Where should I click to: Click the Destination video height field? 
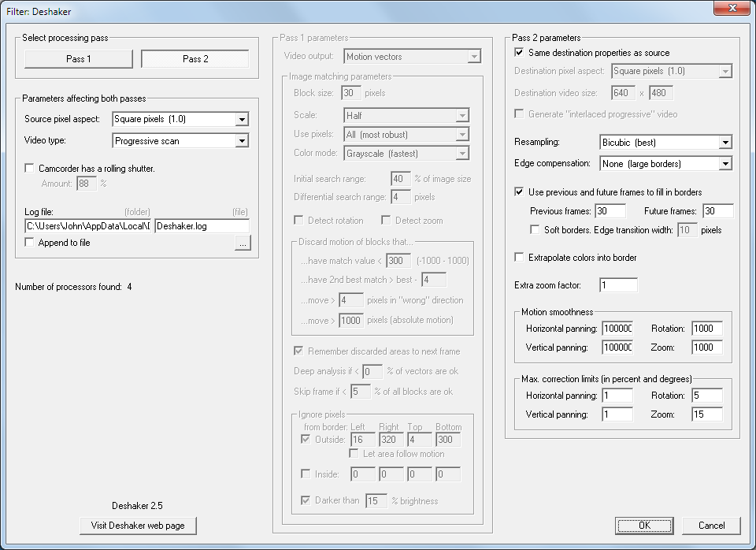click(661, 93)
